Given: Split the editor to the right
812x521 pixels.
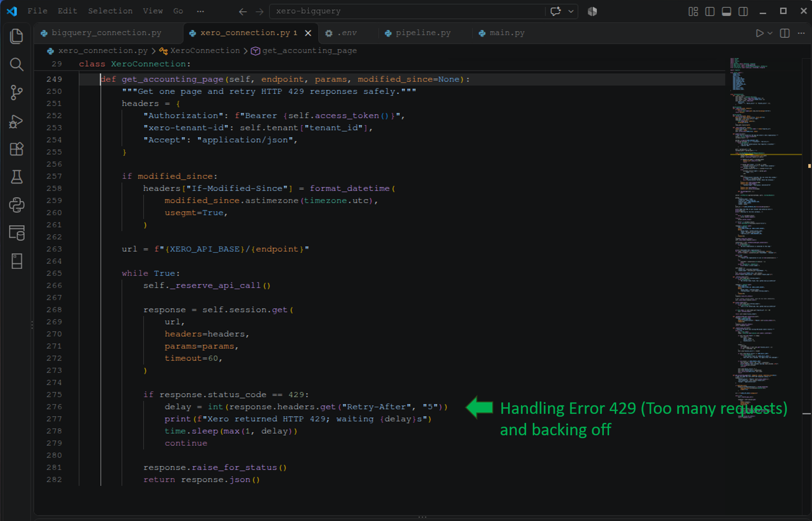Looking at the screenshot, I should point(785,33).
